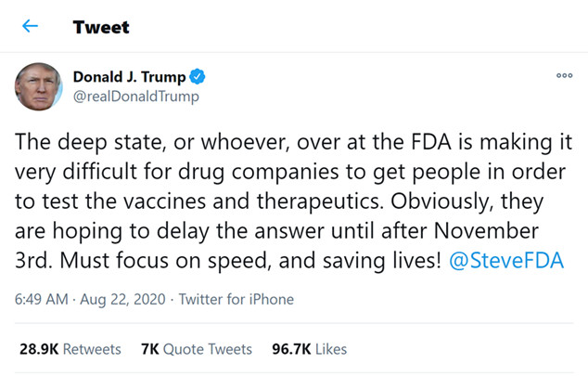Screen dimensions: 588x376
Task: Open the three-dot more options menu
Action: (564, 77)
